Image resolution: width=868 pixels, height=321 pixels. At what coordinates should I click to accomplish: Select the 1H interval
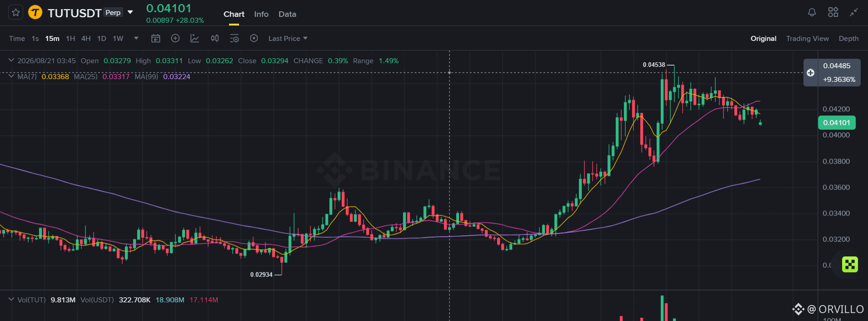[x=70, y=39]
